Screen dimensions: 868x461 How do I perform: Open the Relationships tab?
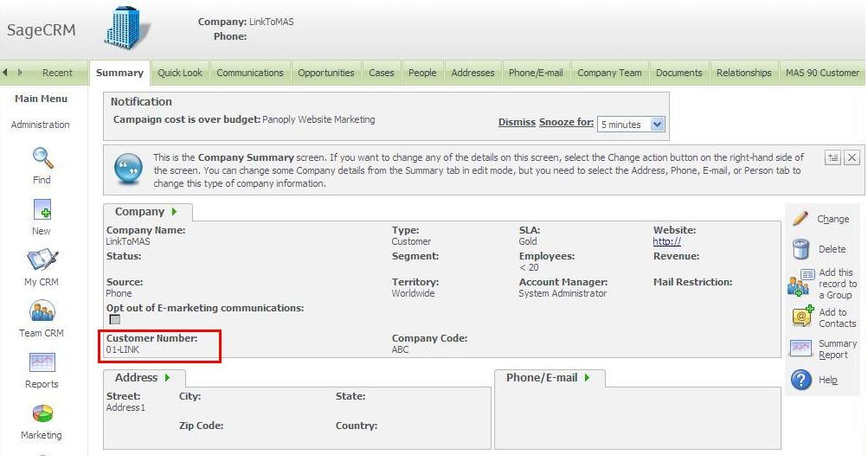pyautogui.click(x=743, y=73)
